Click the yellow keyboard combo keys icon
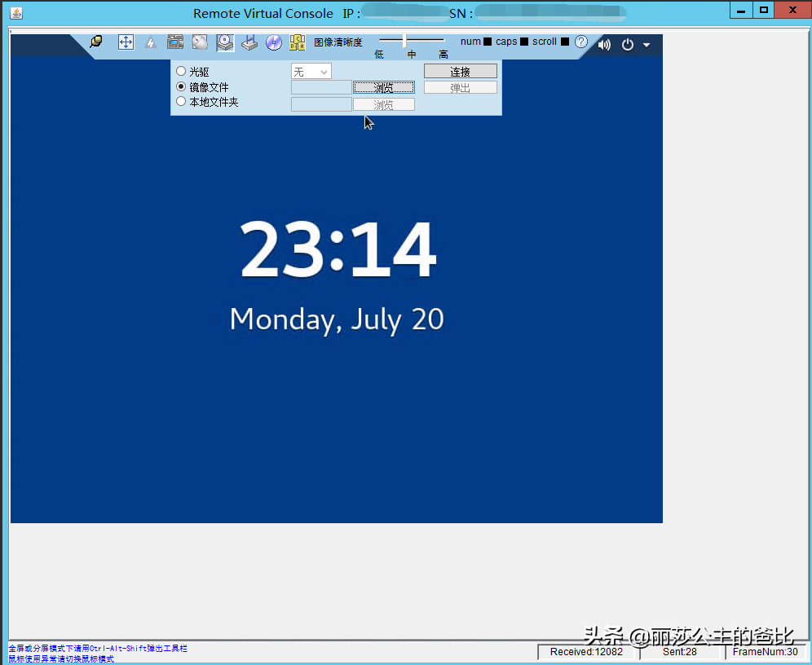The width and height of the screenshot is (812, 665). pos(298,42)
